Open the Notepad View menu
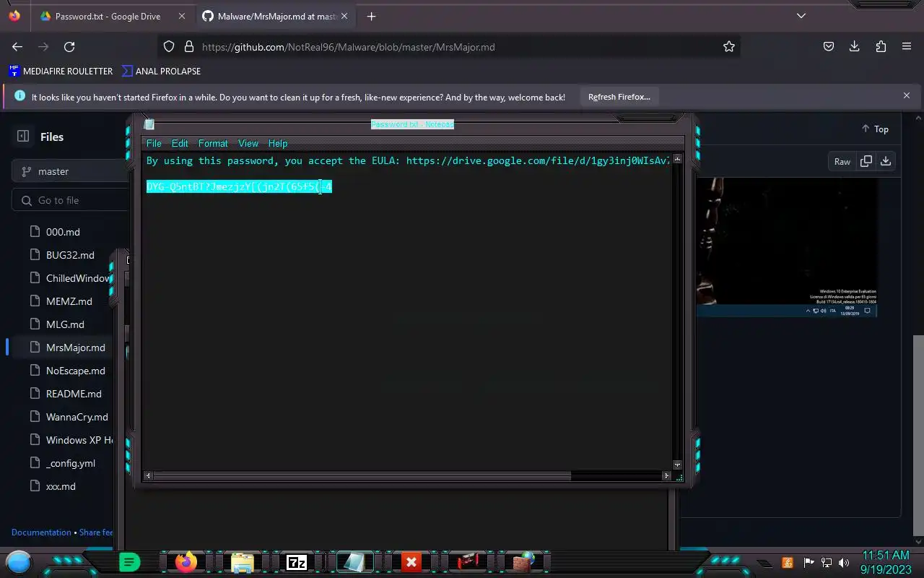This screenshot has width=924, height=578. pos(248,144)
